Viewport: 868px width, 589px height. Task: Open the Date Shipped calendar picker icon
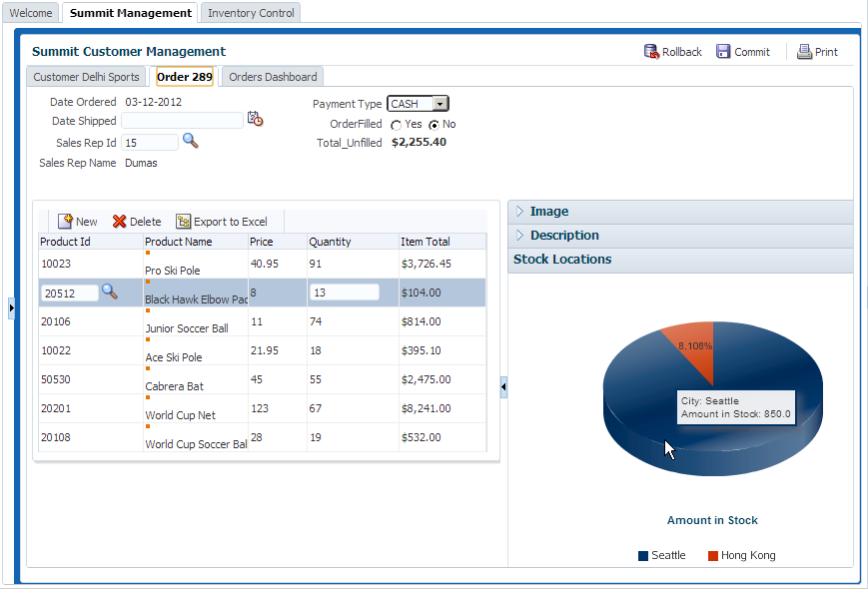point(255,119)
